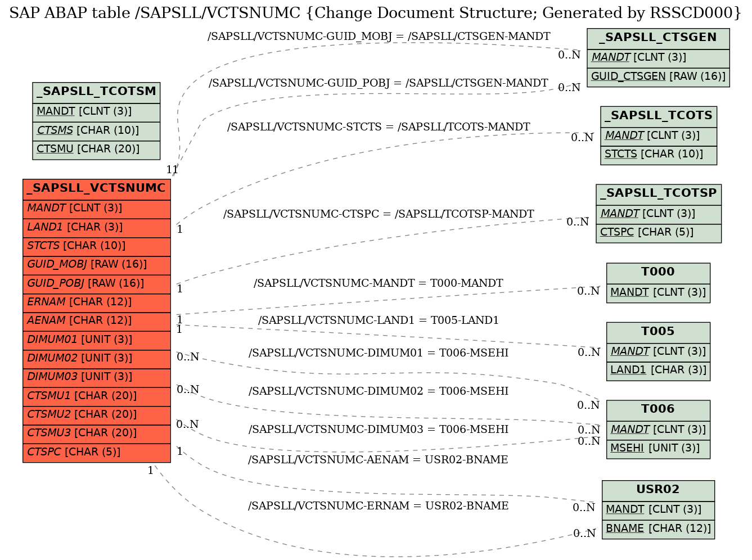
Task: Click the DIMUM03 = T006-MSEHI relation label
Action: 379,430
